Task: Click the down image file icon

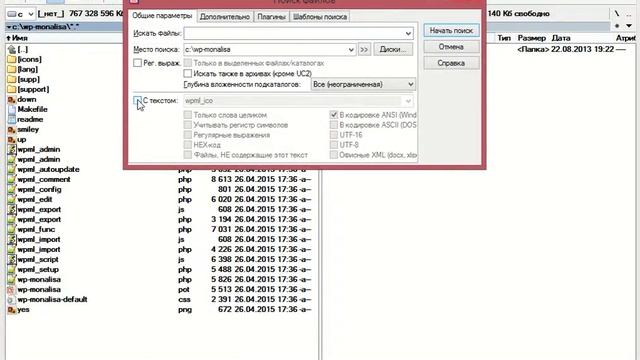Action: point(12,100)
